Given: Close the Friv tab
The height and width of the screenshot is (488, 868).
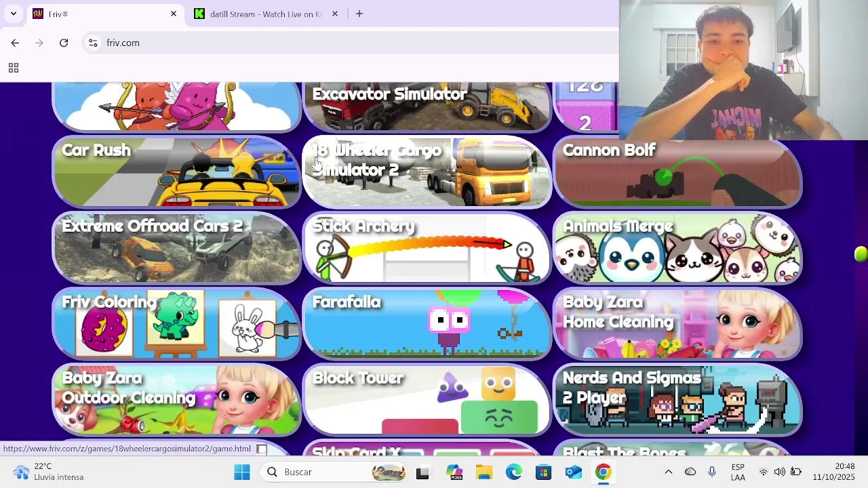Looking at the screenshot, I should (x=174, y=14).
